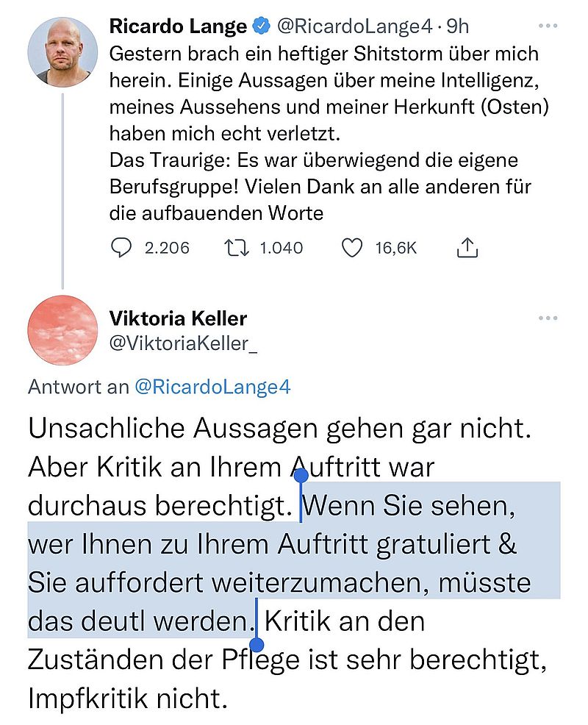This screenshot has width=588, height=725.
Task: Open the three-dot menu on Ricardo's tweet
Action: pos(548,26)
